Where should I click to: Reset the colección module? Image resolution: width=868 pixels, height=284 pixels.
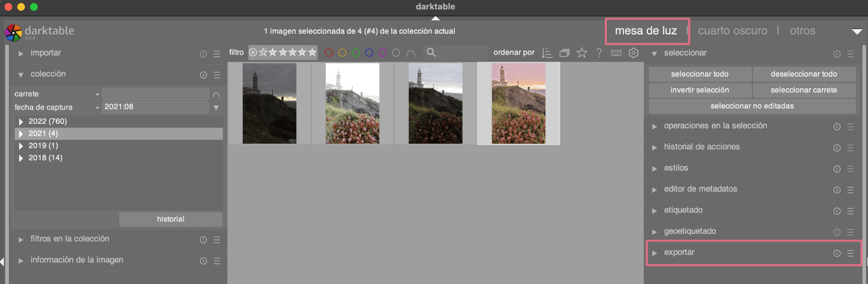click(x=203, y=75)
